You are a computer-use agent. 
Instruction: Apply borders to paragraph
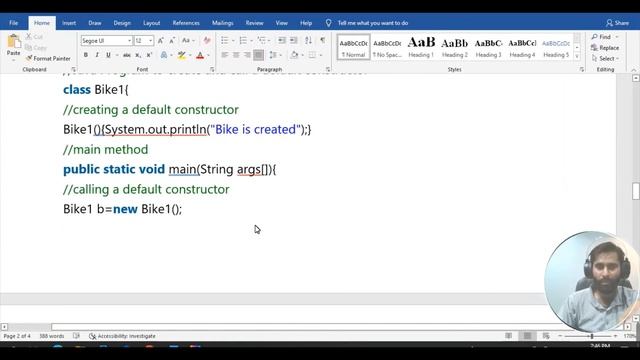[312, 55]
